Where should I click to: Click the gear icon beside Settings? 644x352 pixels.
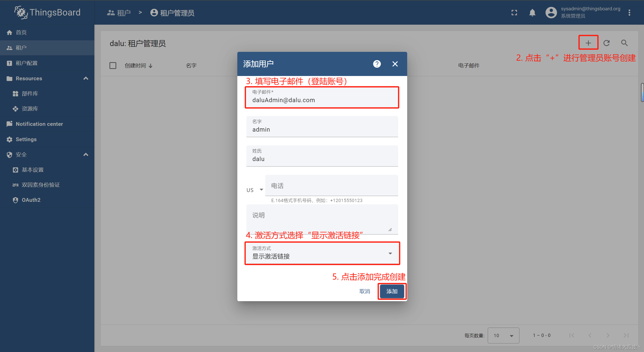(10, 139)
